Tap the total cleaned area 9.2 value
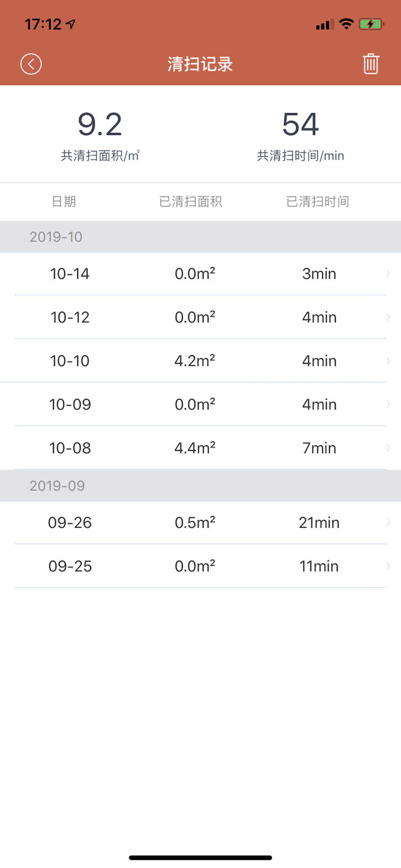401x868 pixels. [x=100, y=125]
